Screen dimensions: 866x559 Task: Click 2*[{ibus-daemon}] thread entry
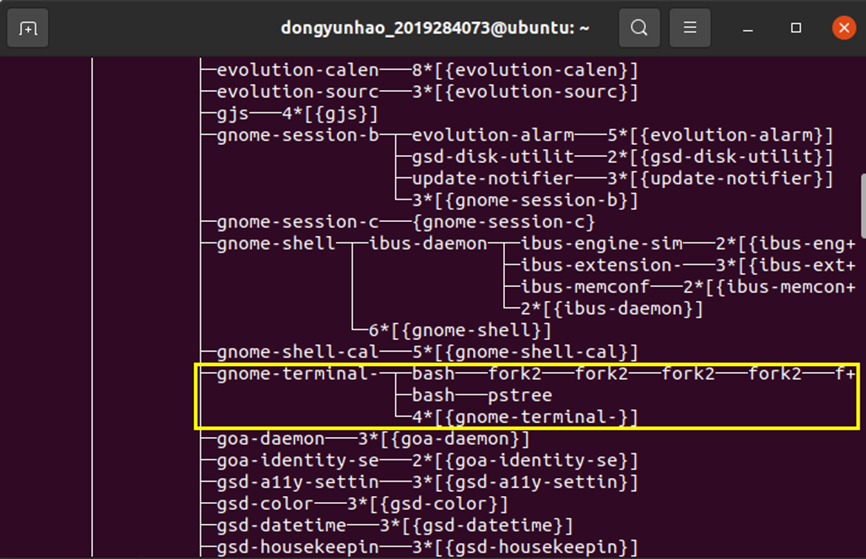coord(611,308)
